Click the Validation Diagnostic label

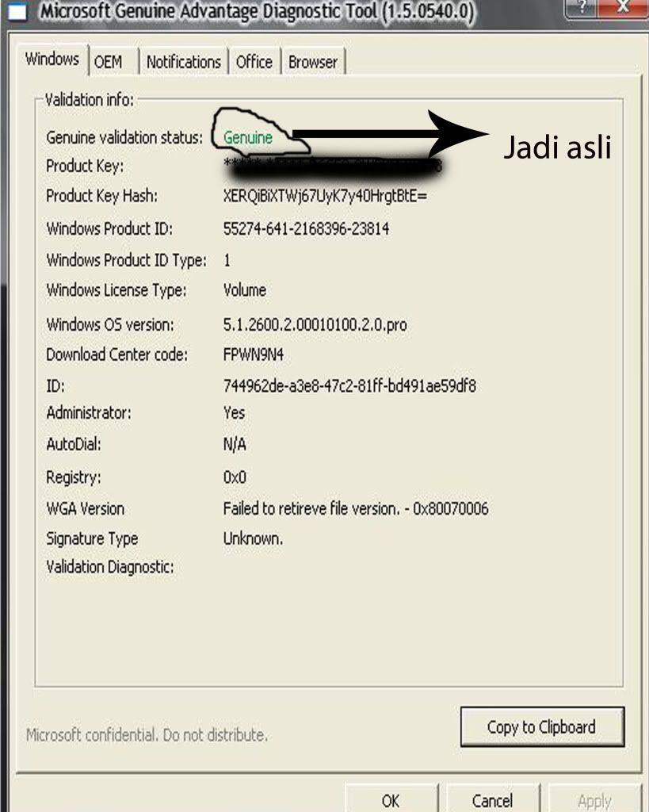(x=110, y=567)
